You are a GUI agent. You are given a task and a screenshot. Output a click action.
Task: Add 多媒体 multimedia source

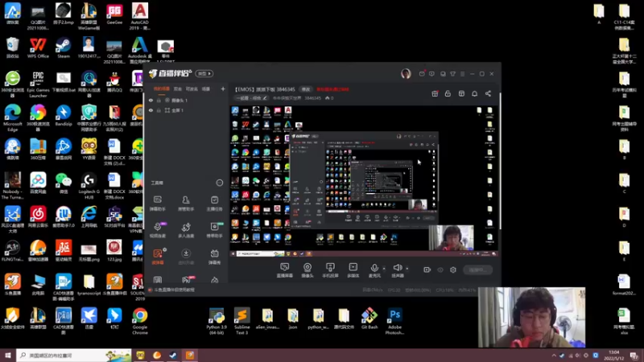(353, 270)
